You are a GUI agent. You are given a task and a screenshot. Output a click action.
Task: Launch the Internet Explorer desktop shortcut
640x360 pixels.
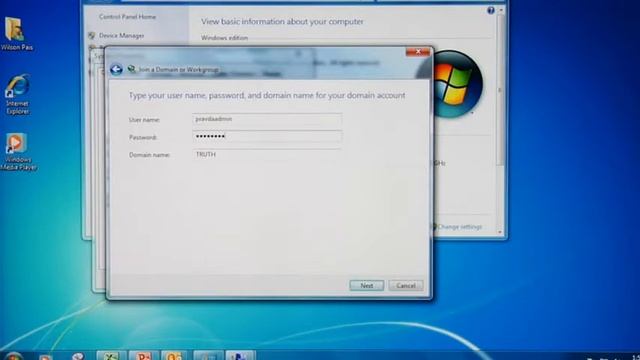[x=17, y=95]
